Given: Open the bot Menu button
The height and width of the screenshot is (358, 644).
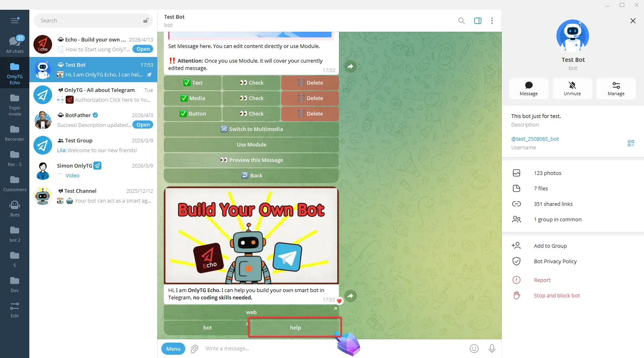Looking at the screenshot, I should click(x=173, y=349).
